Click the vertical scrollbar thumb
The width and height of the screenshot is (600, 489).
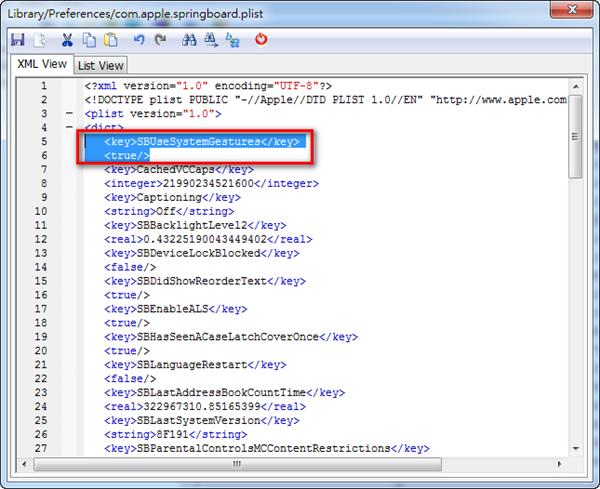[575, 137]
